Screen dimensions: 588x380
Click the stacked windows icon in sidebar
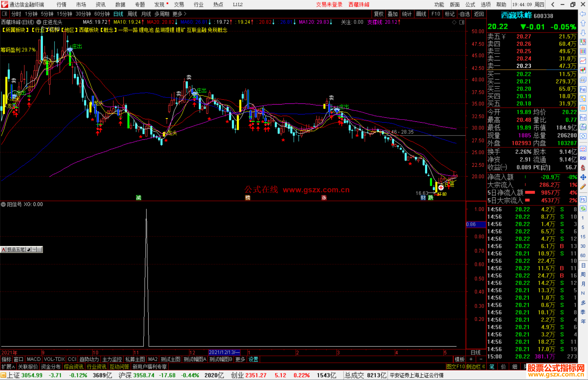(583, 80)
